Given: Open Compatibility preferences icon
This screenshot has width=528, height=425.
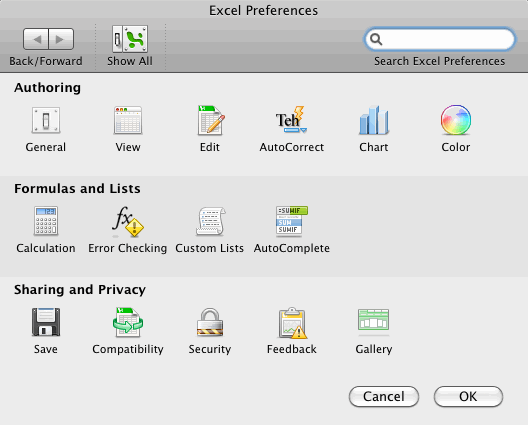Looking at the screenshot, I should [128, 322].
